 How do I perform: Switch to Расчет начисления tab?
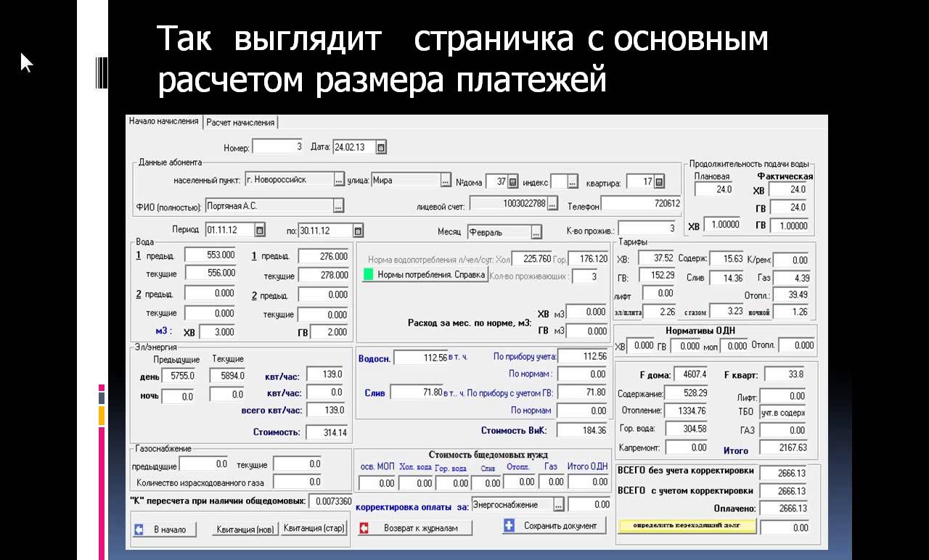pyautogui.click(x=240, y=123)
